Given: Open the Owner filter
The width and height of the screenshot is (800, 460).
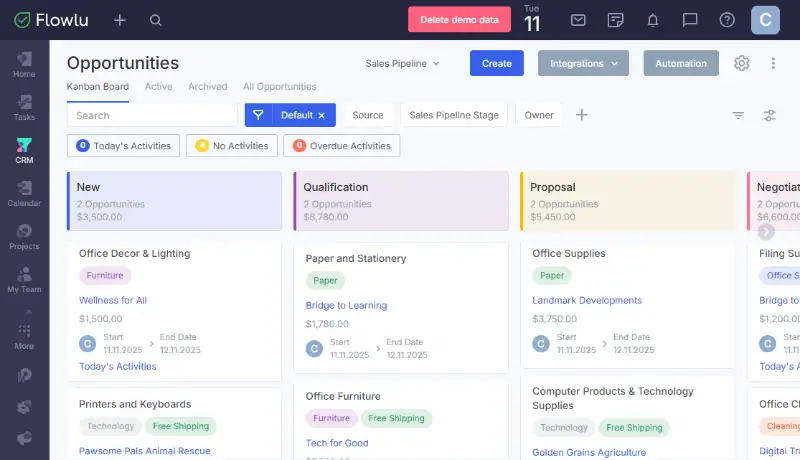Looking at the screenshot, I should 539,115.
